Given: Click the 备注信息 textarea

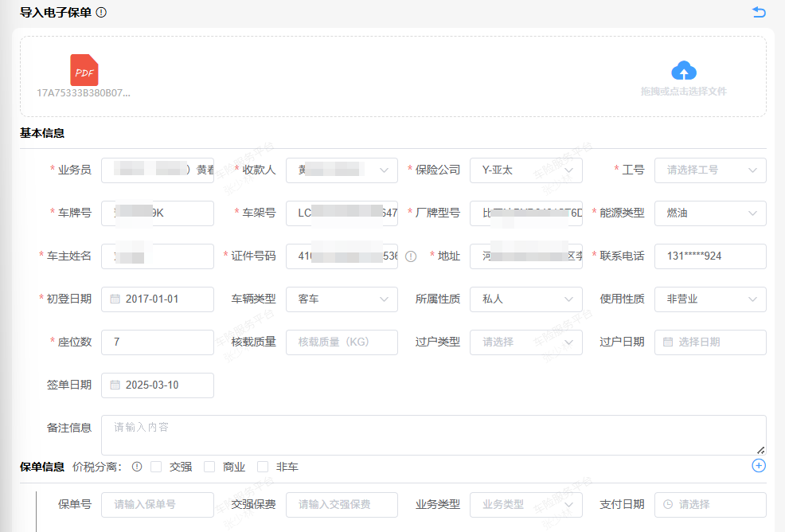Looking at the screenshot, I should click(434, 435).
